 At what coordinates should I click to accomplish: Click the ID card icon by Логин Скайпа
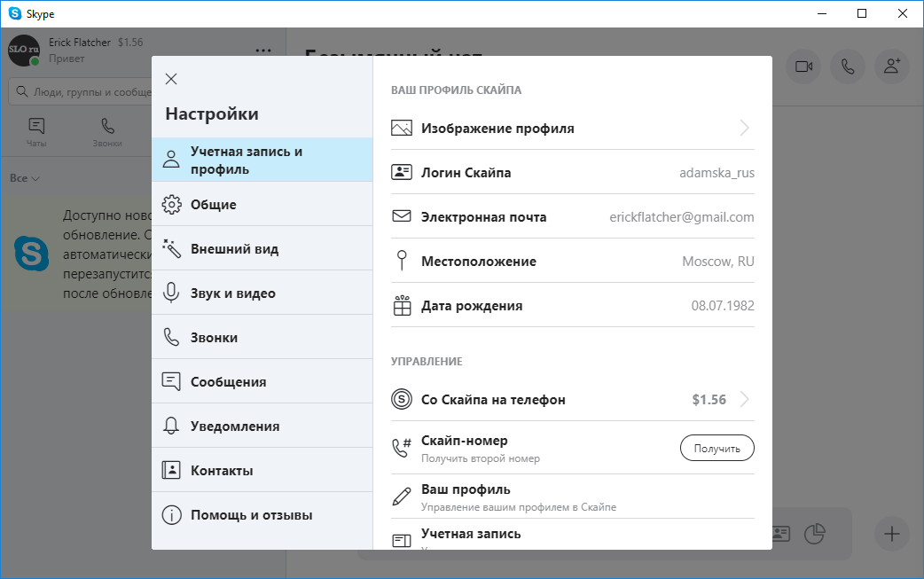pos(402,172)
